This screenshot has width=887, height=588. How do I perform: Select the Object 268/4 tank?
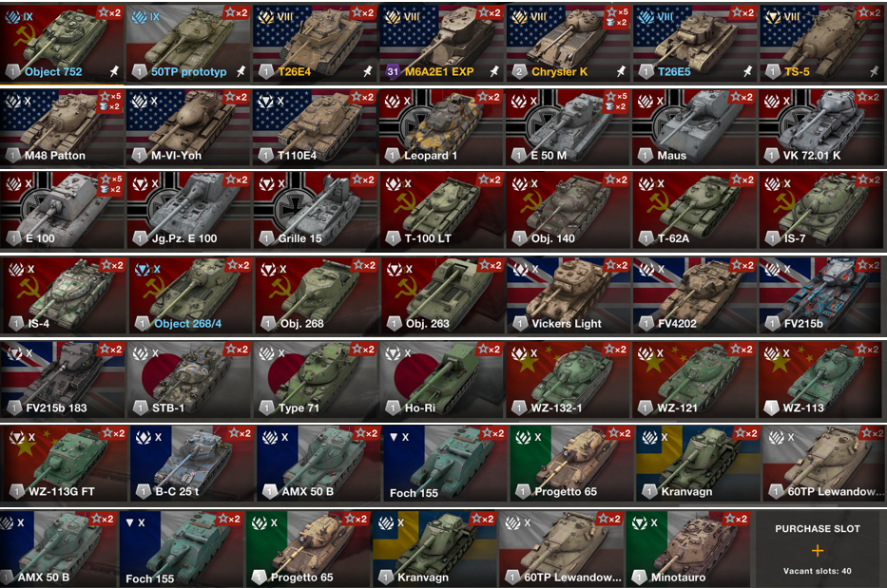tap(189, 294)
